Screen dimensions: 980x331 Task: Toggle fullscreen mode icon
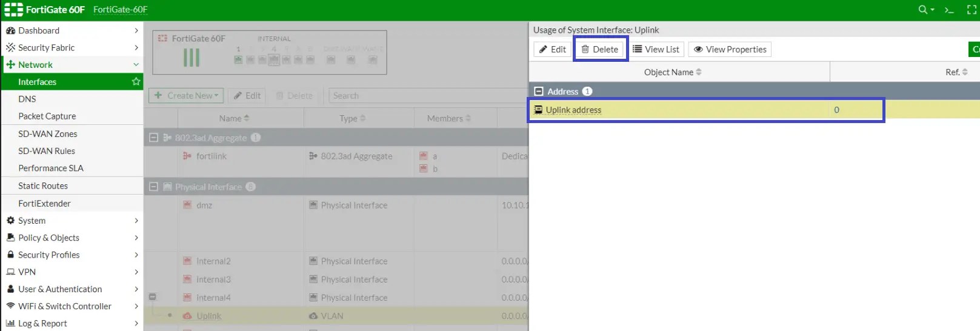tap(972, 10)
